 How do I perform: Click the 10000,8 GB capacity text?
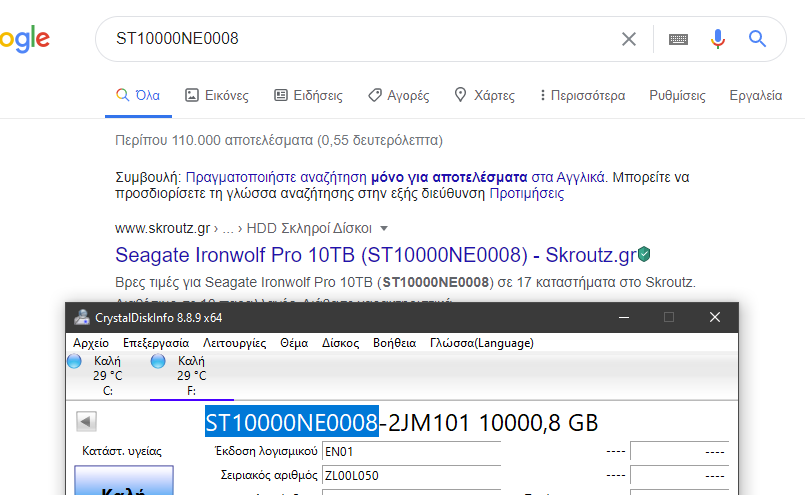click(539, 423)
